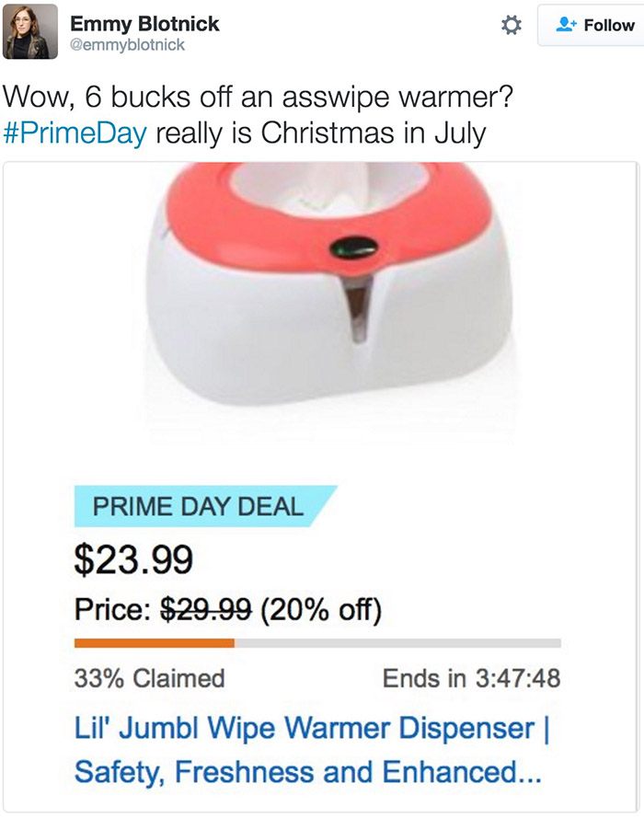
Task: Click the 33% Claimed label
Action: (149, 679)
